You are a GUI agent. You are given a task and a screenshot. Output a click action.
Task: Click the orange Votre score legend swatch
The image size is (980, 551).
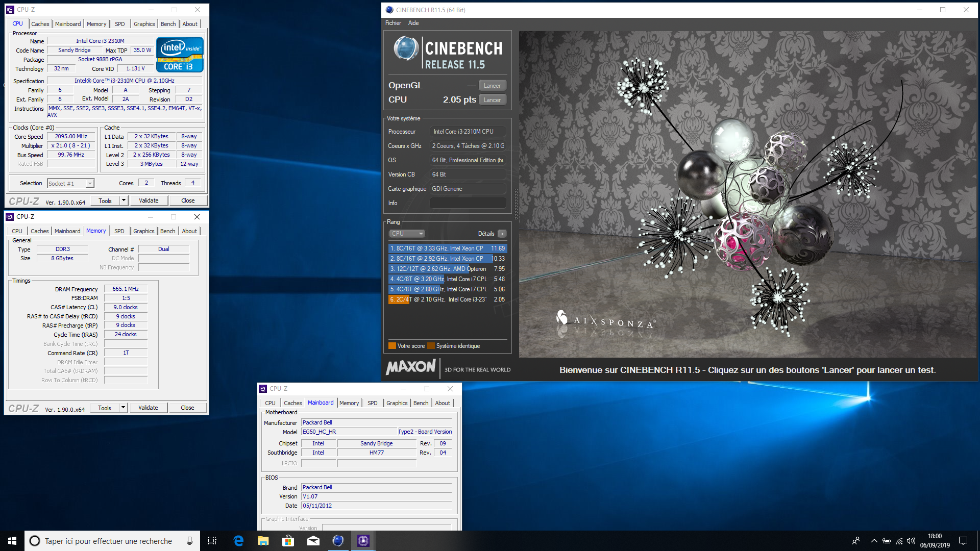pos(392,346)
